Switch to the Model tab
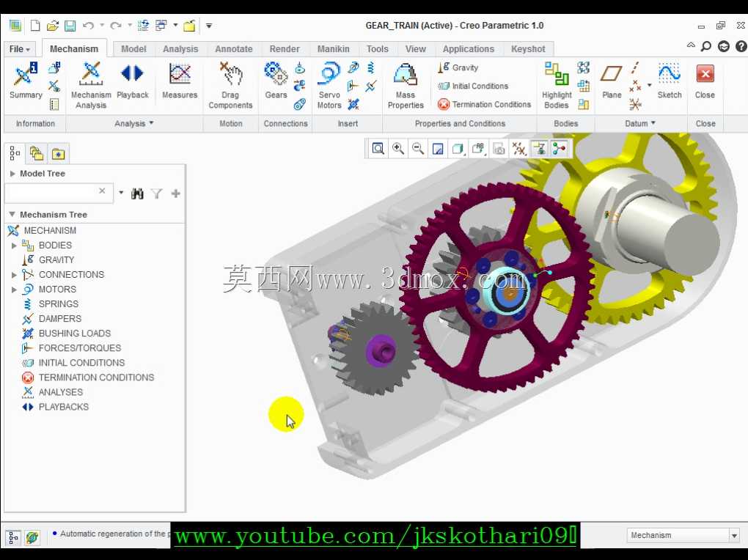The width and height of the screenshot is (748, 560). point(133,48)
